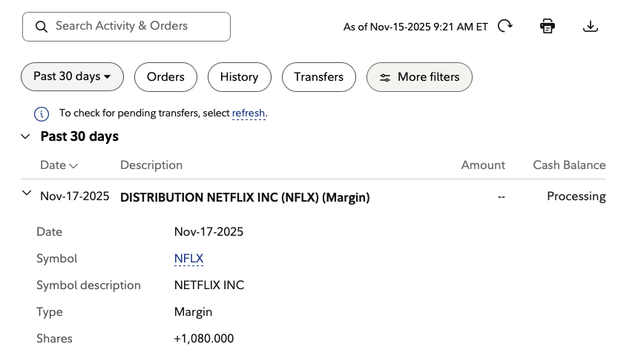
Task: Refresh the activity data with the reload icon
Action: (x=505, y=26)
